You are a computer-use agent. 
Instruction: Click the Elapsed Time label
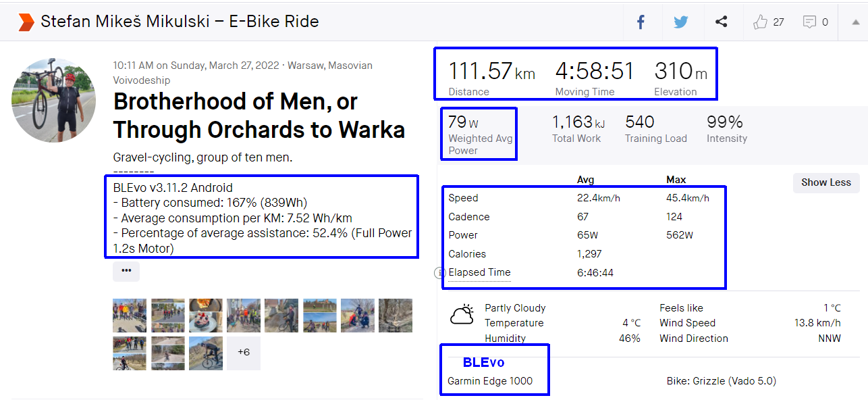point(479,273)
